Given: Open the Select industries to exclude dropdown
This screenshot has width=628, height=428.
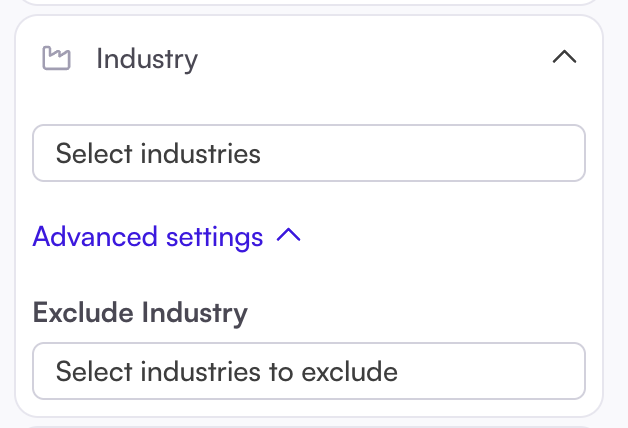Looking at the screenshot, I should 308,372.
